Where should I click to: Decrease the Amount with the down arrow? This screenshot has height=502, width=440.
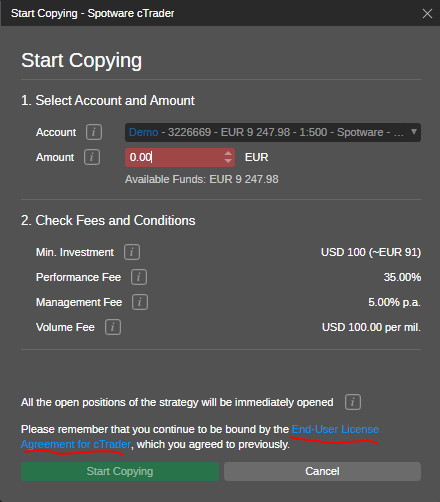pos(228,161)
